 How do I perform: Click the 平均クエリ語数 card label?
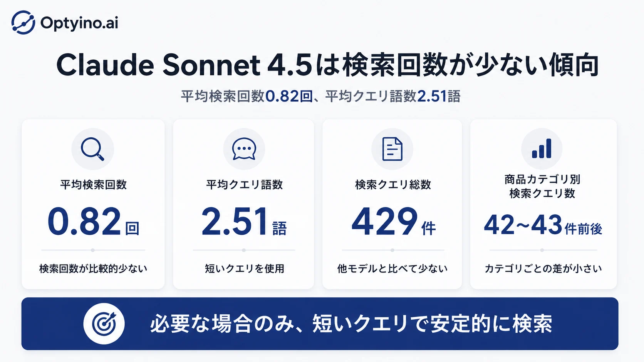pos(244,185)
